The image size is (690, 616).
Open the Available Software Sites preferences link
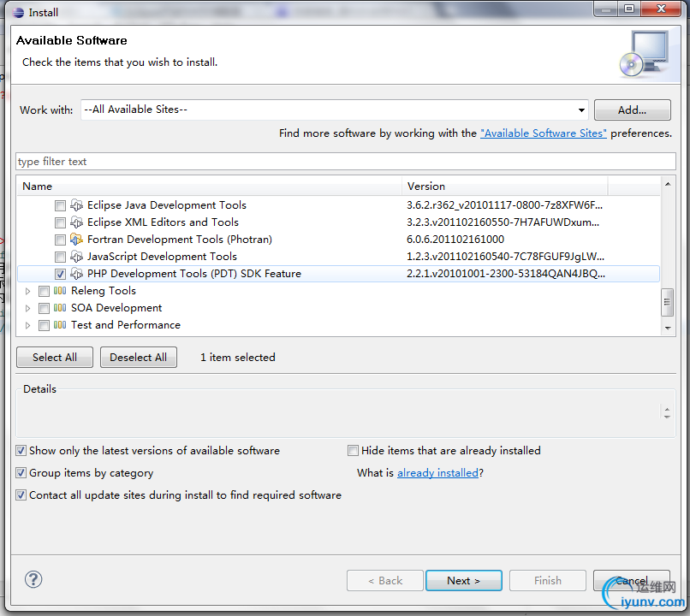(x=544, y=133)
